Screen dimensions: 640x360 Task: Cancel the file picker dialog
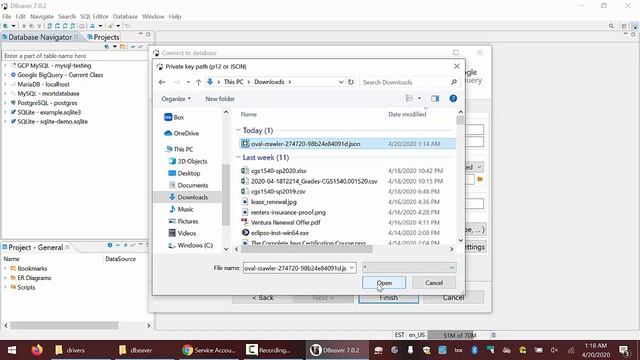(434, 282)
